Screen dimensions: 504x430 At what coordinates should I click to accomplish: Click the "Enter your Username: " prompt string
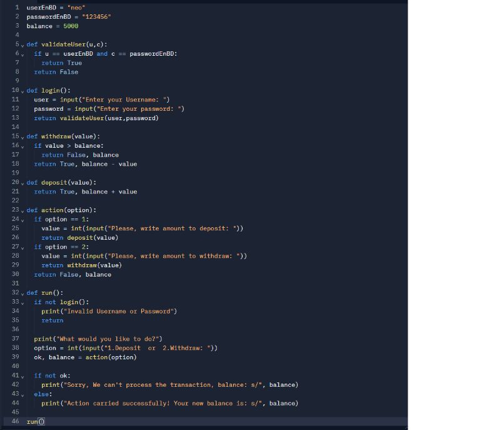pos(124,100)
